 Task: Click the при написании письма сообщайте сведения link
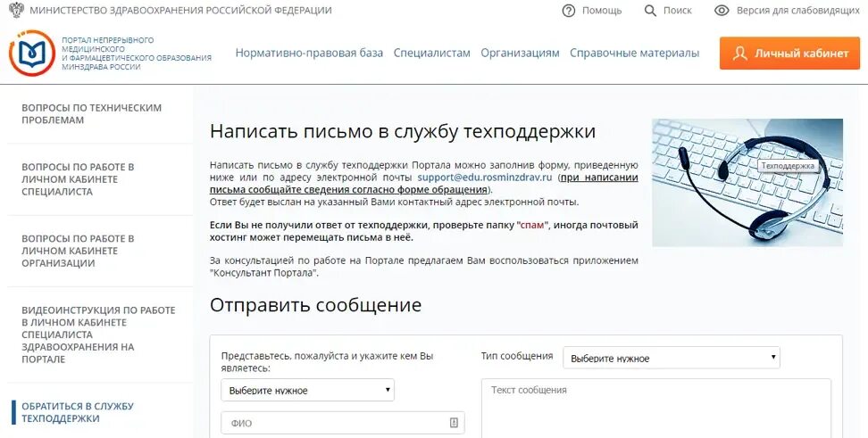coord(424,184)
